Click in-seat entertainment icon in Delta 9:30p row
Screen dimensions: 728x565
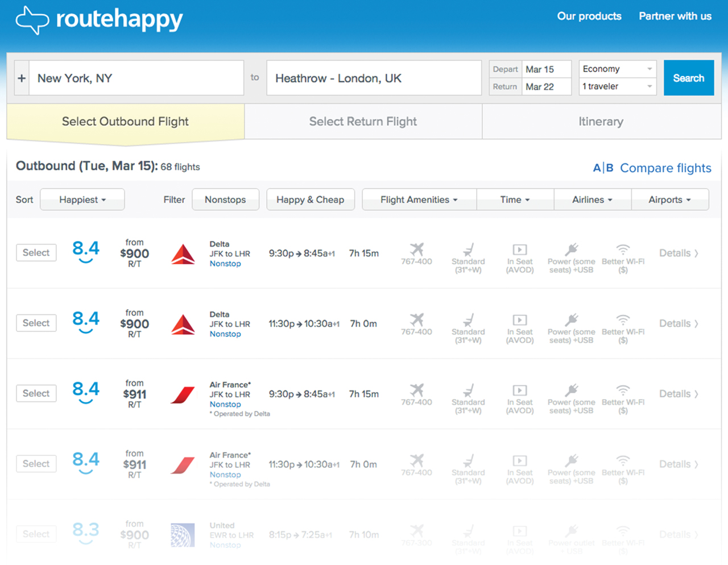coord(520,250)
